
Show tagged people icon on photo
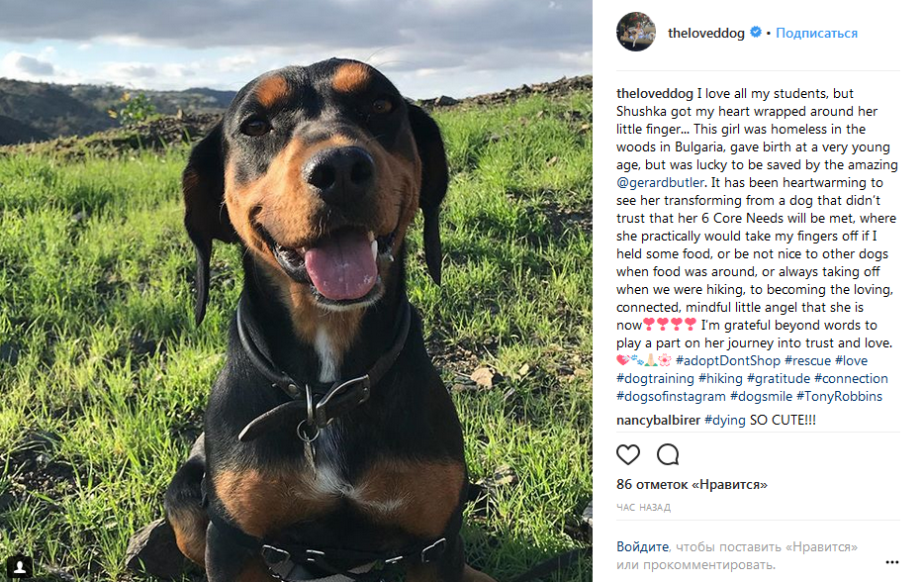coord(20,567)
